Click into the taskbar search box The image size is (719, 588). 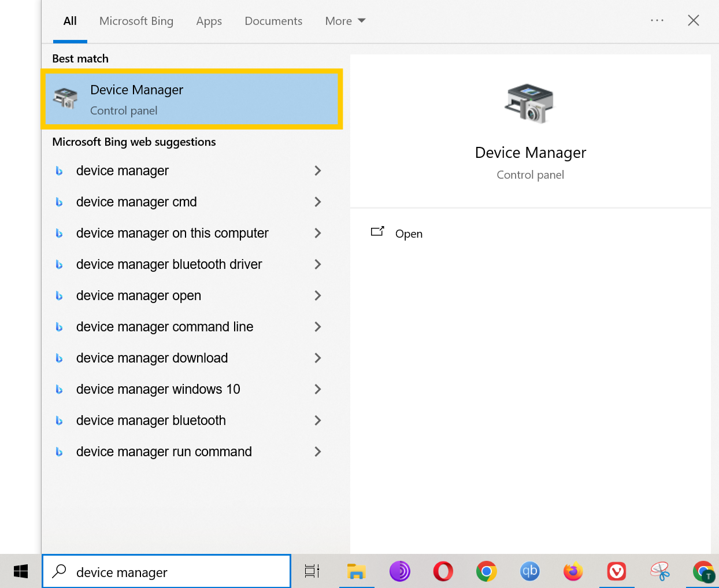pyautogui.click(x=166, y=571)
